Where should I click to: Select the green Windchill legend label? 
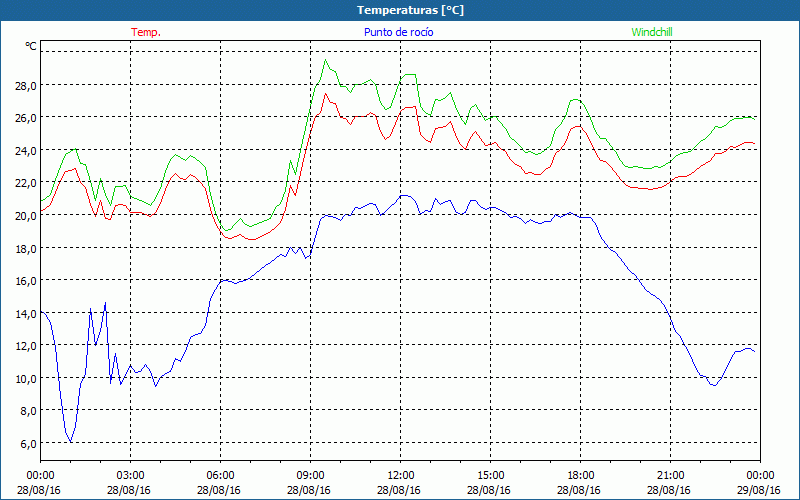pos(652,32)
